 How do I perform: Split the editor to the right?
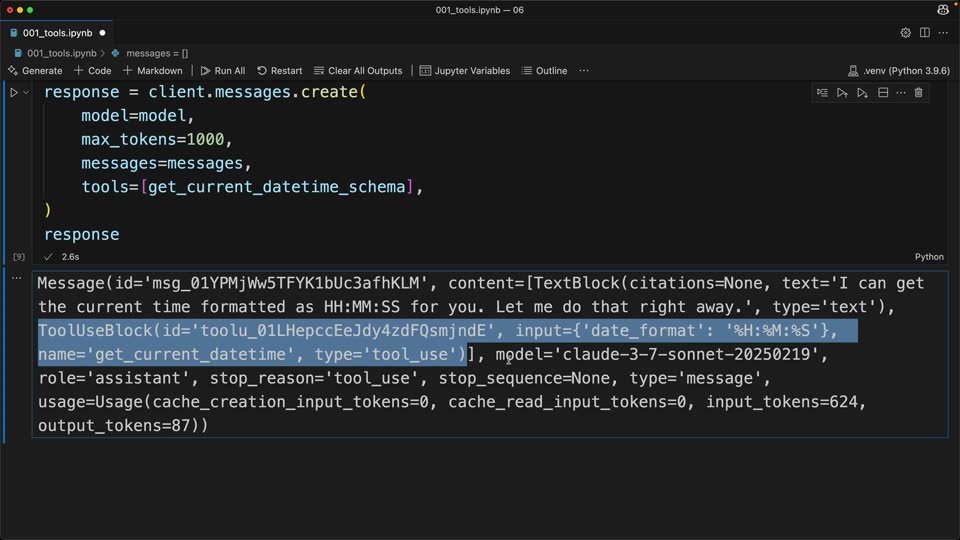pyautogui.click(x=924, y=33)
